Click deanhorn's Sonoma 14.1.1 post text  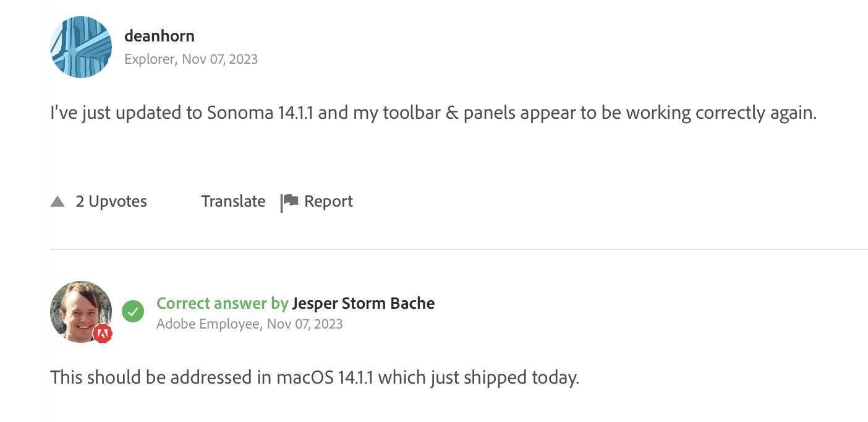click(433, 113)
